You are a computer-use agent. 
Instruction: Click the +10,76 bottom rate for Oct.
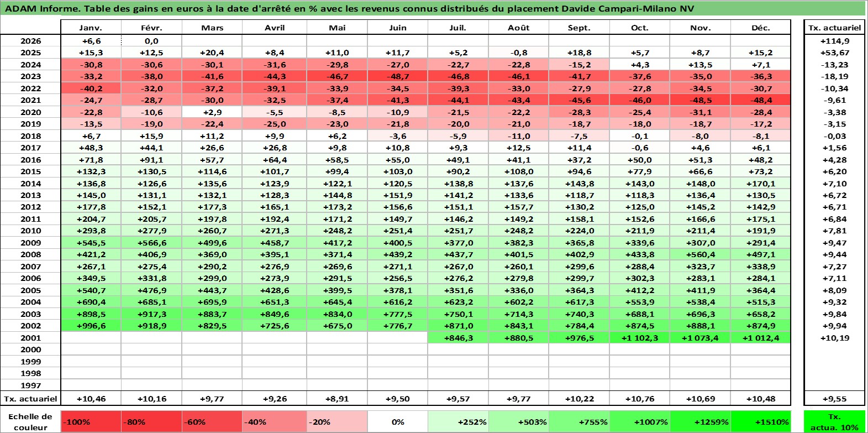[639, 399]
